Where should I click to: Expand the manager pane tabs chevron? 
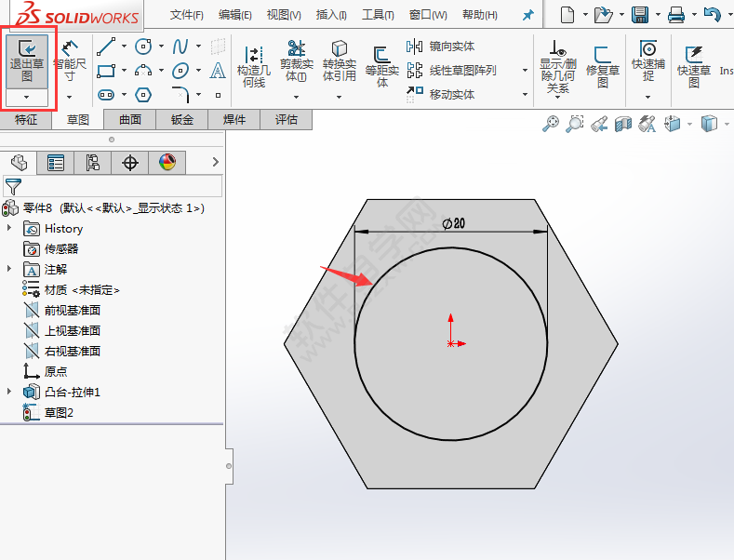[x=215, y=162]
